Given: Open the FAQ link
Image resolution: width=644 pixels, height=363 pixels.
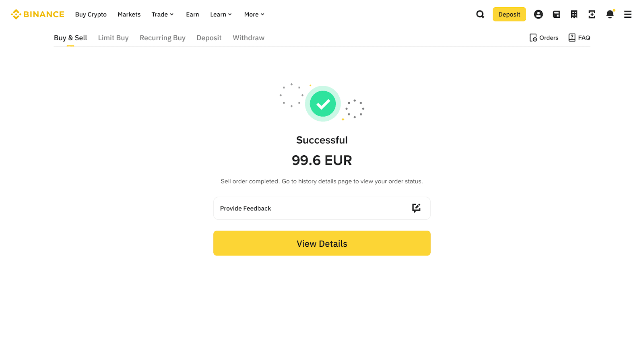Looking at the screenshot, I should tap(579, 38).
